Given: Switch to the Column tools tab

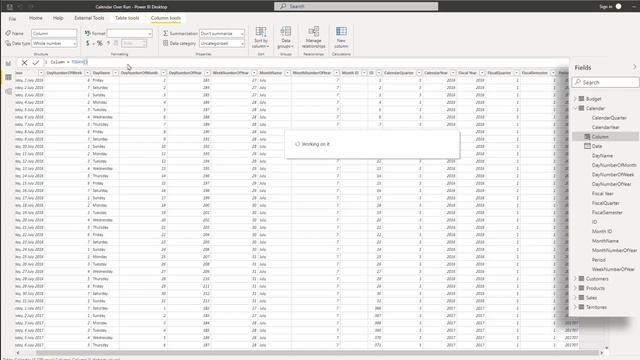Looking at the screenshot, I should [166, 18].
